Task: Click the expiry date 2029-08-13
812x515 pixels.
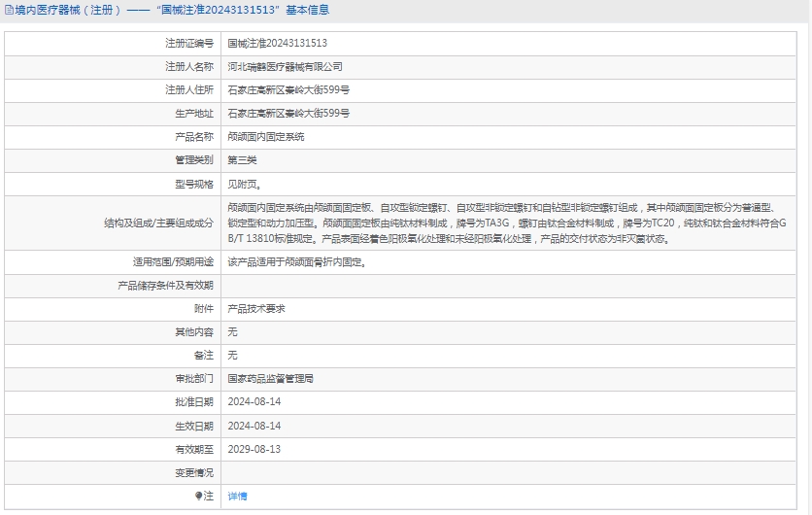Action: click(x=254, y=449)
